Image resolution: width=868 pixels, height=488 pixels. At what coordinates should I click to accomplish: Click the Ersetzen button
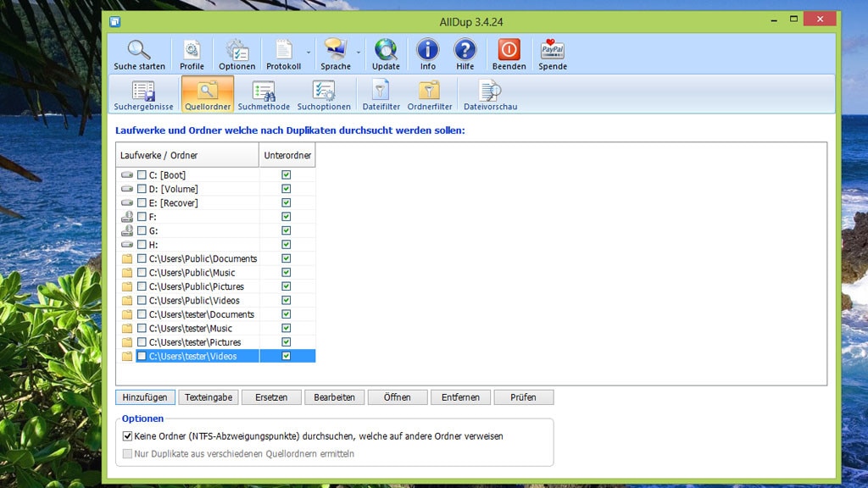pos(271,397)
